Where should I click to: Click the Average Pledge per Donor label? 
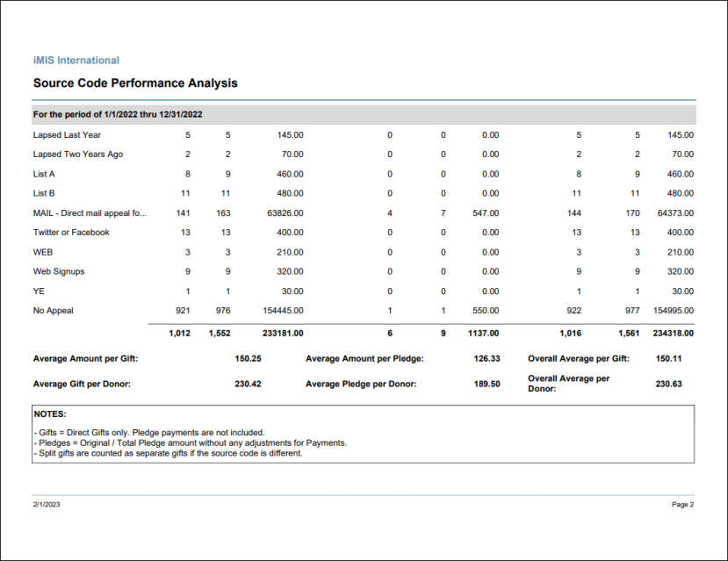[x=361, y=385]
